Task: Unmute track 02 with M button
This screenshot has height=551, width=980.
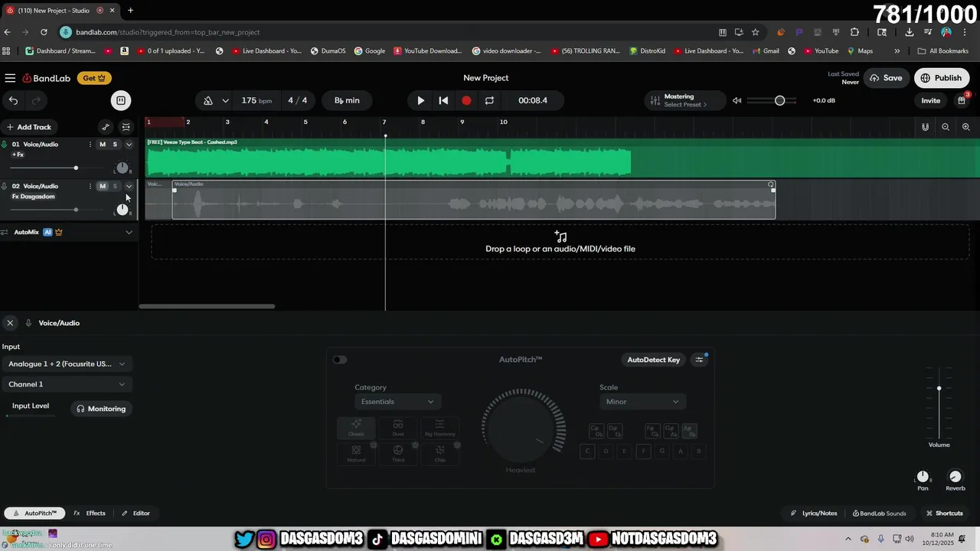Action: (x=103, y=186)
